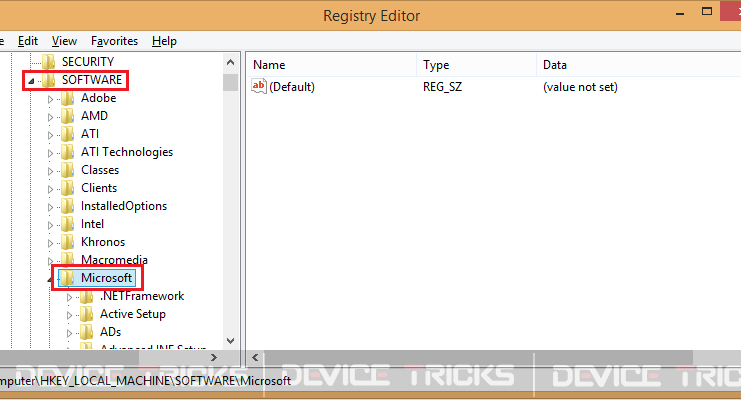Select the InstalledOptions key label
The height and width of the screenshot is (400, 741).
[x=124, y=206]
